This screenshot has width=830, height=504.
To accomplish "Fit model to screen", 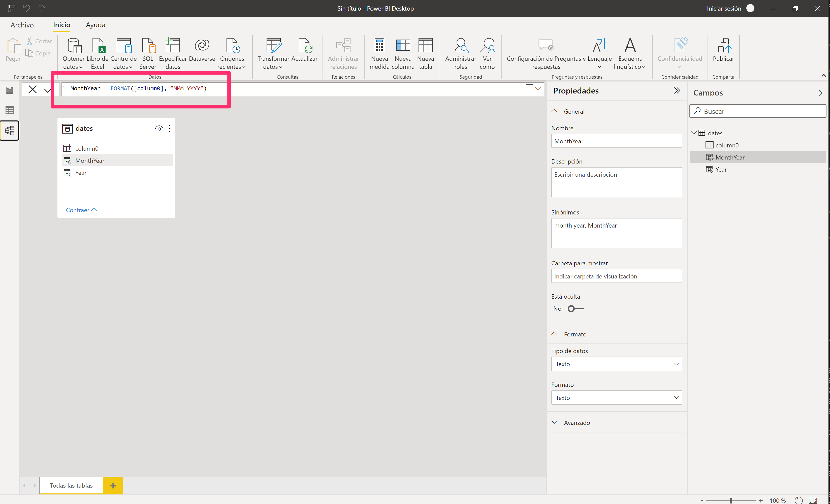I will (x=813, y=500).
